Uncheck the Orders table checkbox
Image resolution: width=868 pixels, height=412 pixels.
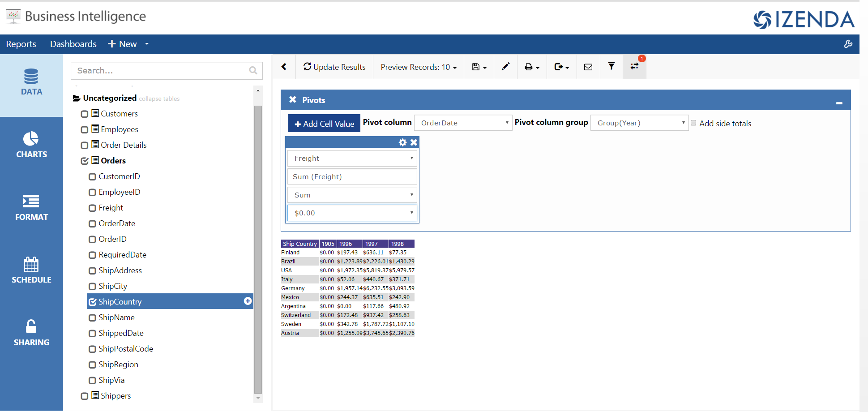84,161
